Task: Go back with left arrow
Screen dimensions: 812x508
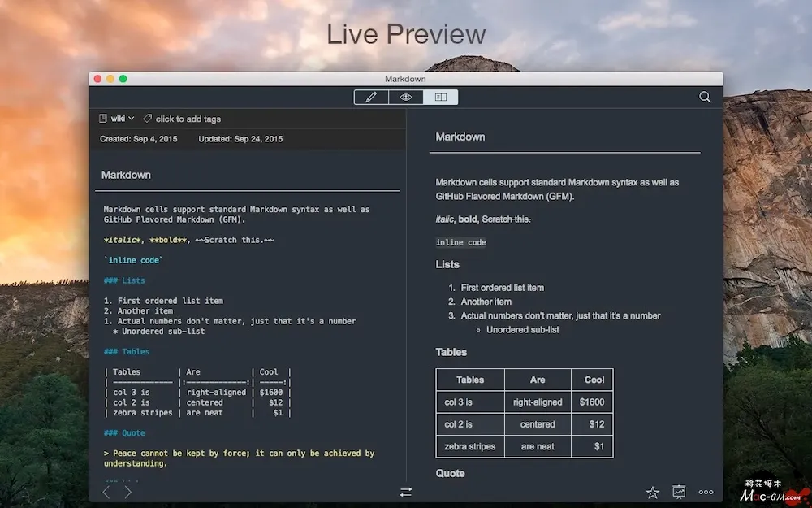Action: [106, 492]
